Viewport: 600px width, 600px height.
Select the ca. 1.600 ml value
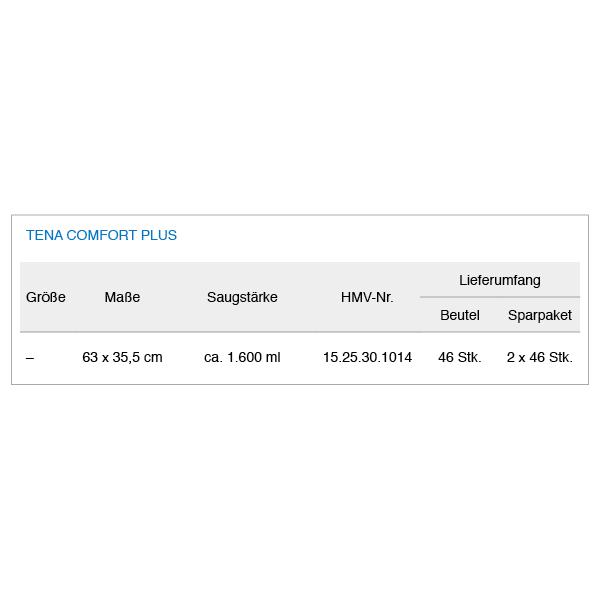242,357
